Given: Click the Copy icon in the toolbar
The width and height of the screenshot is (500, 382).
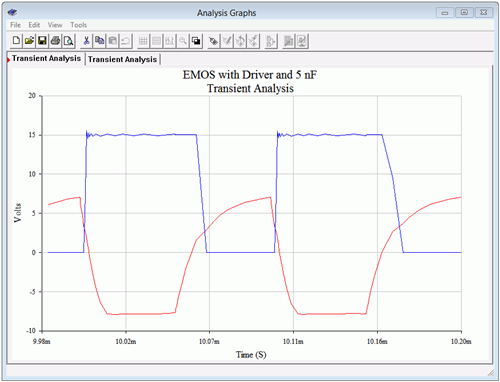Looking at the screenshot, I should pos(100,41).
